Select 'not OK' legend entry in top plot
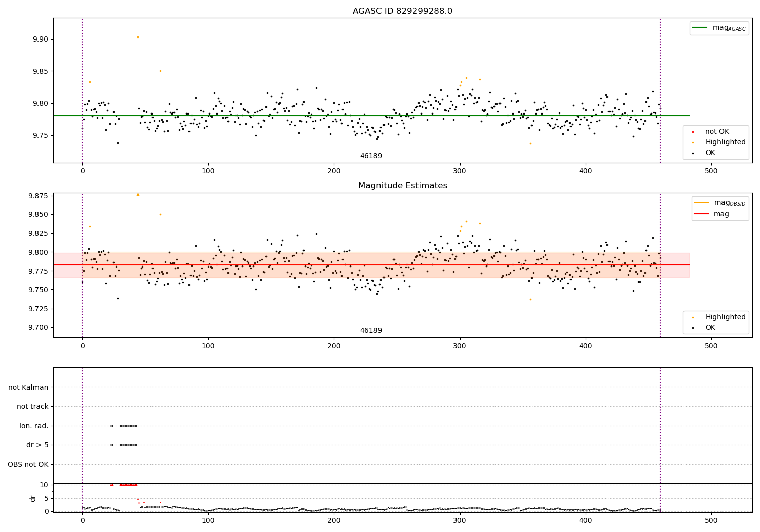 (717, 131)
